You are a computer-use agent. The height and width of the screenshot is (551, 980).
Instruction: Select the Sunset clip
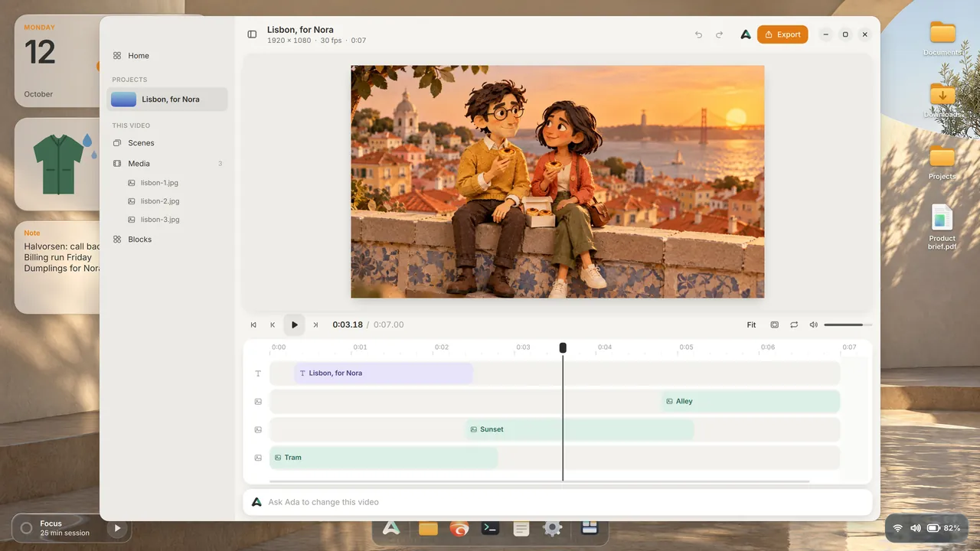[x=580, y=429]
